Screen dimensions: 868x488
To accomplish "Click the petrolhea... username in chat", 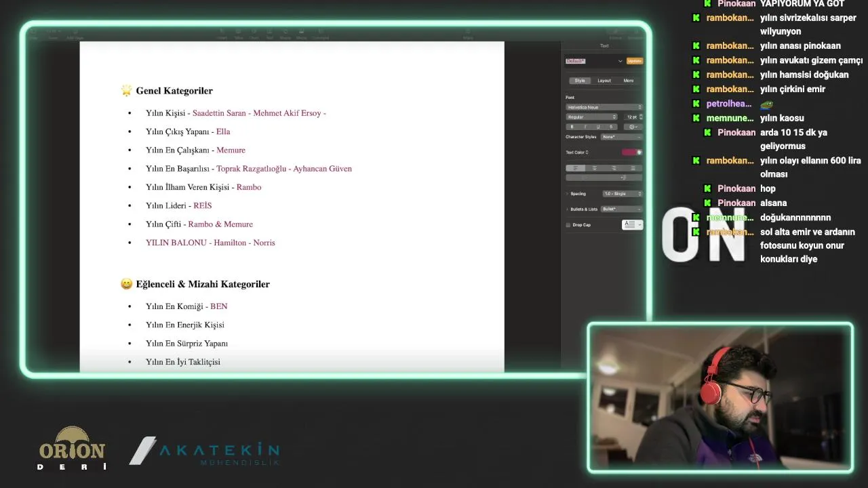I will pyautogui.click(x=729, y=104).
